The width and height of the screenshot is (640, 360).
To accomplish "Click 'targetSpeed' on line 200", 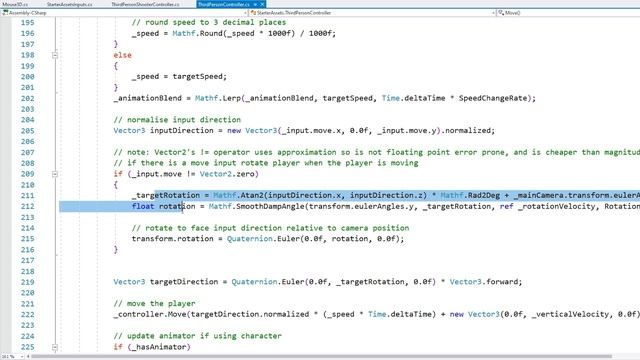I will (x=197, y=77).
